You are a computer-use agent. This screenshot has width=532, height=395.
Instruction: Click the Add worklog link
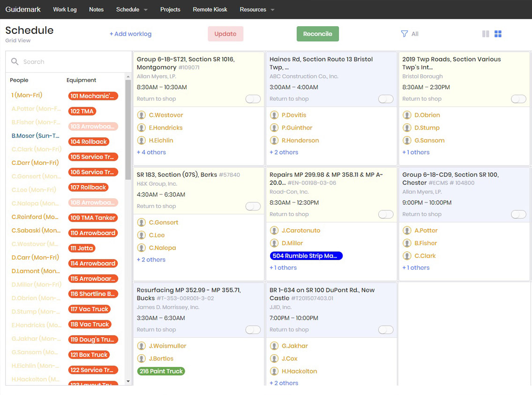[x=131, y=34]
